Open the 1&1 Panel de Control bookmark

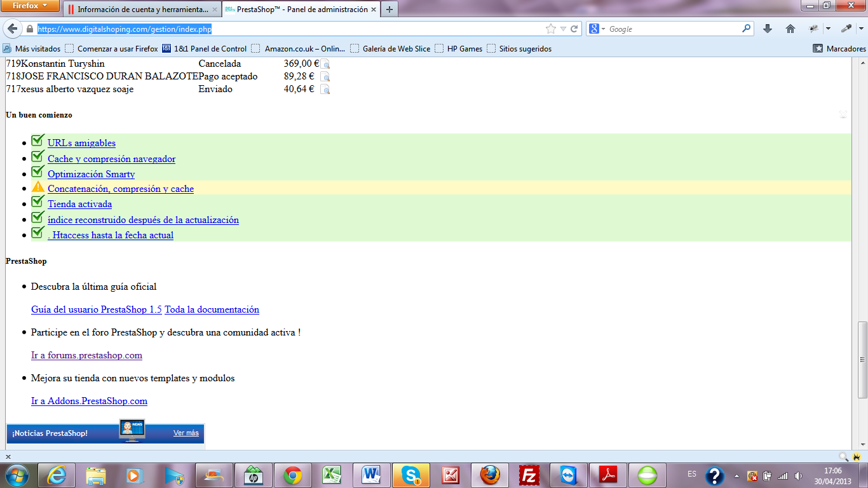(204, 49)
